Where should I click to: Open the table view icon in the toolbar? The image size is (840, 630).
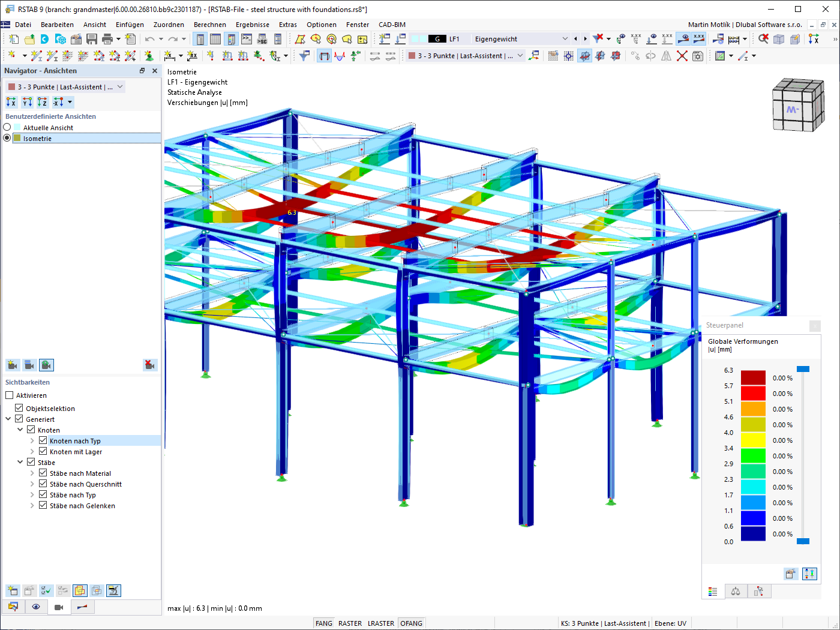[x=215, y=39]
